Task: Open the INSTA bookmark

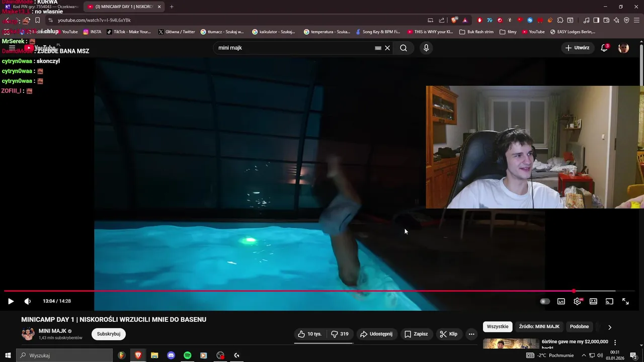Action: pos(92,32)
